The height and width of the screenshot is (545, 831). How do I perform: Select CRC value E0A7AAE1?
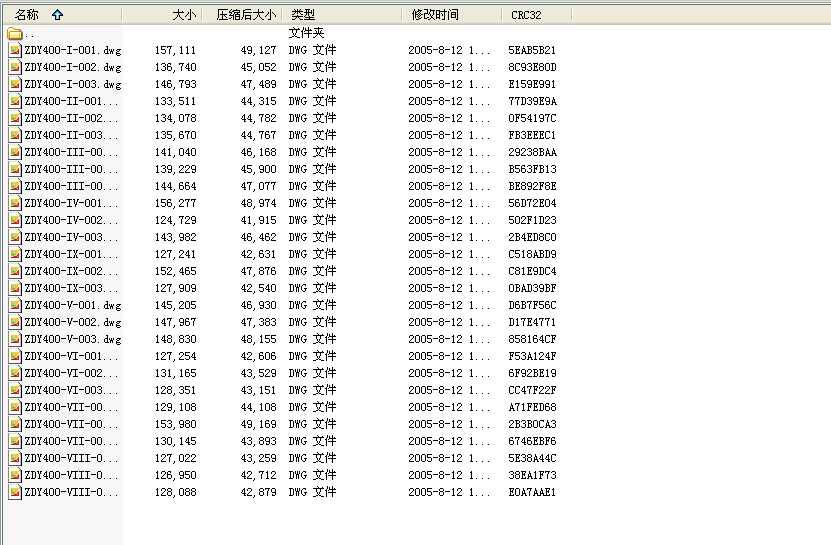[x=532, y=492]
